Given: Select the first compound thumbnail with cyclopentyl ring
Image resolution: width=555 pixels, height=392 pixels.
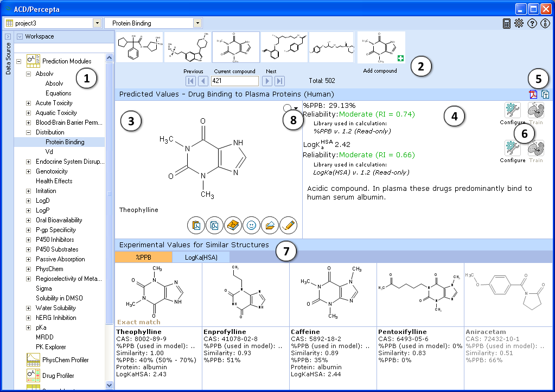Looking at the screenshot, I should 139,47.
